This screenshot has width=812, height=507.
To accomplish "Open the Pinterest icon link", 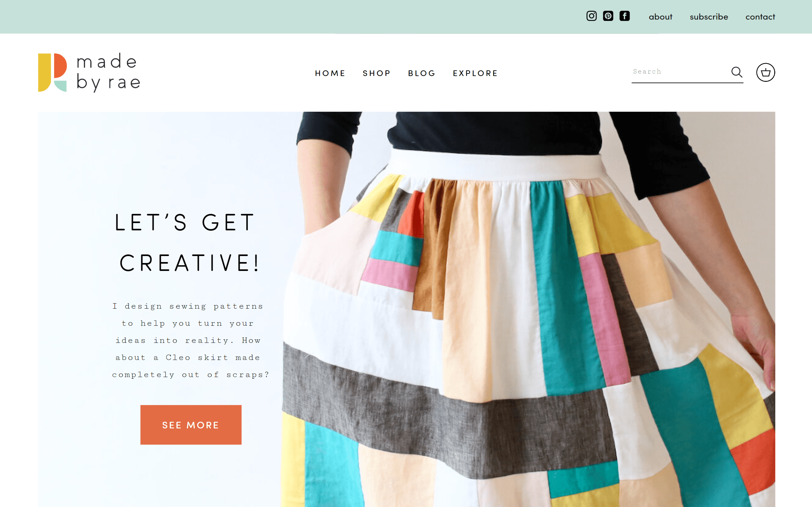I will click(x=608, y=16).
